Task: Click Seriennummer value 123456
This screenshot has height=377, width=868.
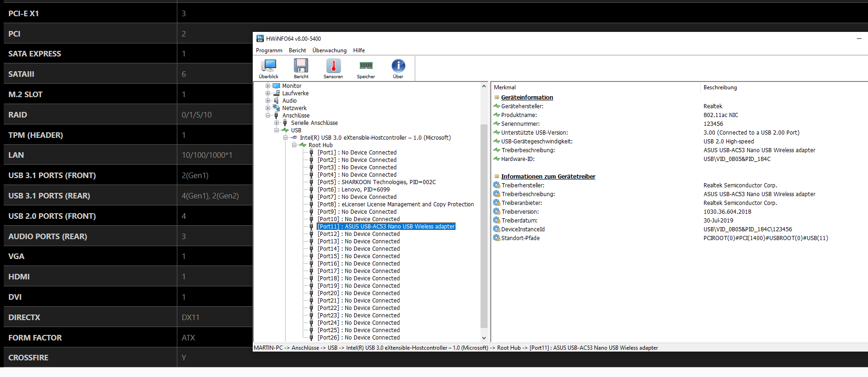Action: [713, 124]
